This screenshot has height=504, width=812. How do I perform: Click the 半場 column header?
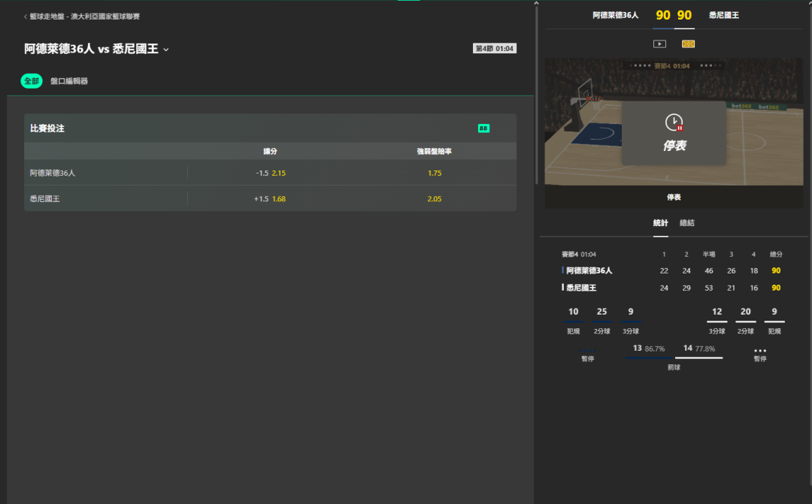click(708, 254)
